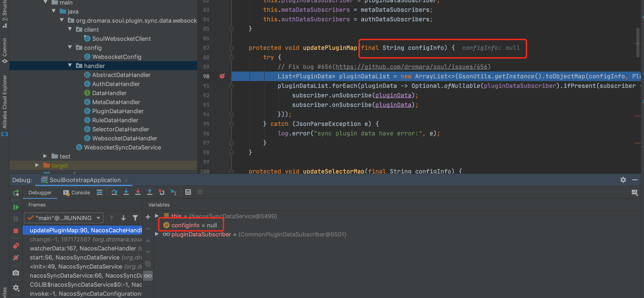The height and width of the screenshot is (298, 644).
Task: Collapse the client folder
Action: pos(70,29)
